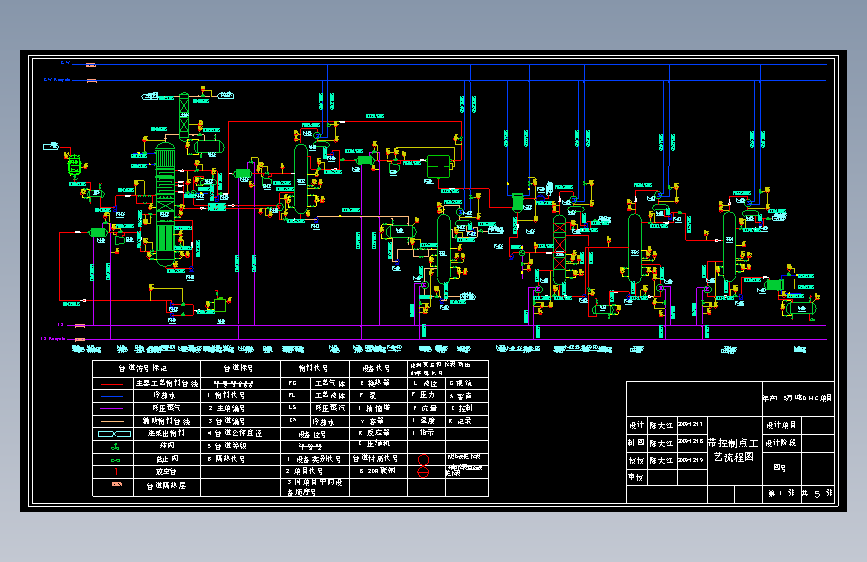Screen dimensions: 867x562
Task: Click the 低压蒸汽 label next to the purple line
Action: [x=166, y=408]
